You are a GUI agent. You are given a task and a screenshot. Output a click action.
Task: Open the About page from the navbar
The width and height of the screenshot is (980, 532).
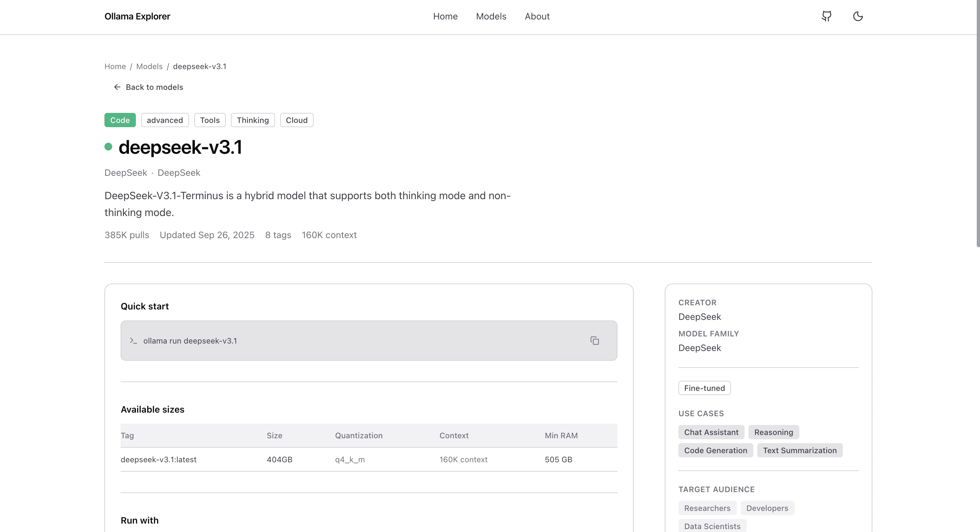[x=537, y=16]
